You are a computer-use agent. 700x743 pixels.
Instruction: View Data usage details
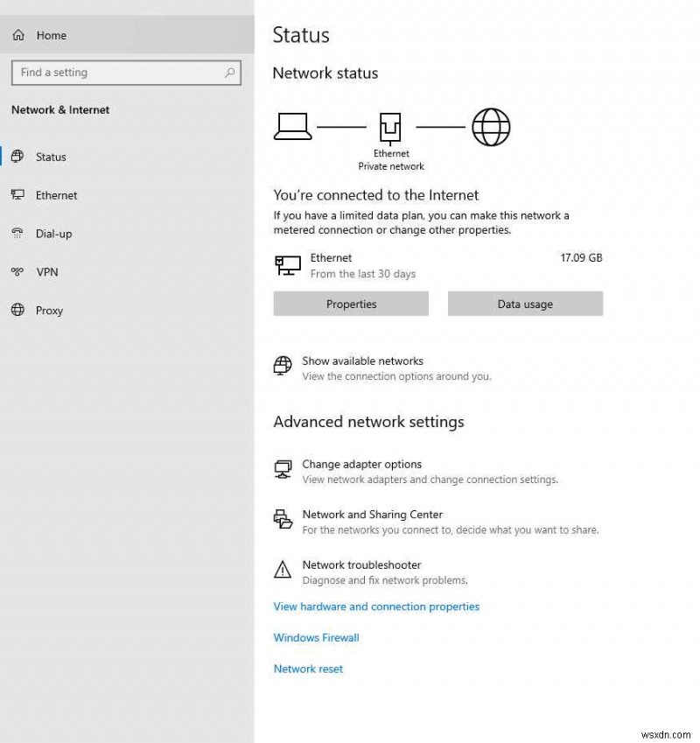pos(525,304)
